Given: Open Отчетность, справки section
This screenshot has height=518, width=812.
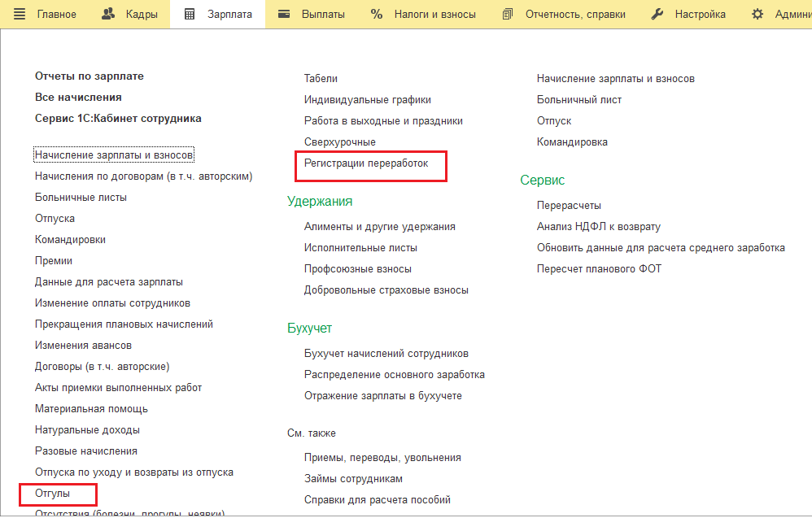Looking at the screenshot, I should tap(575, 15).
